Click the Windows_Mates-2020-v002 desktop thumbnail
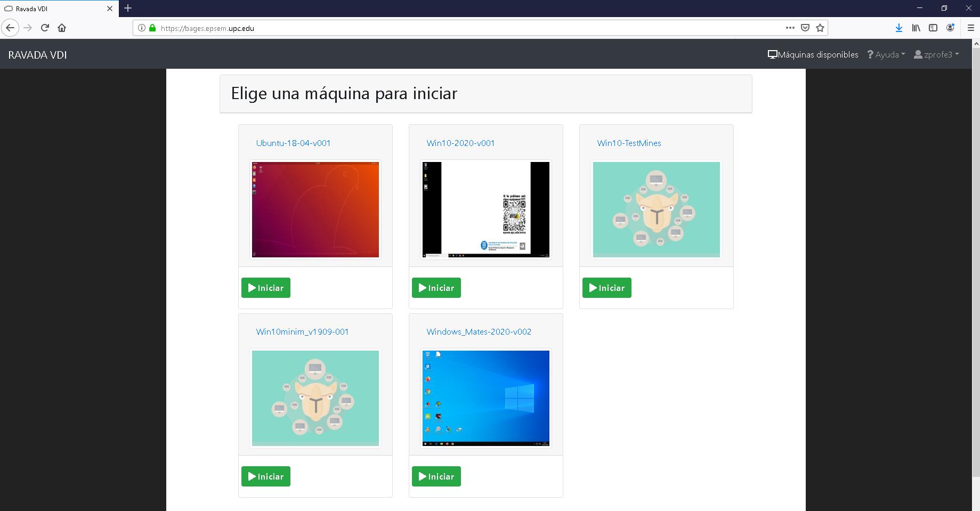The image size is (980, 511). click(485, 398)
